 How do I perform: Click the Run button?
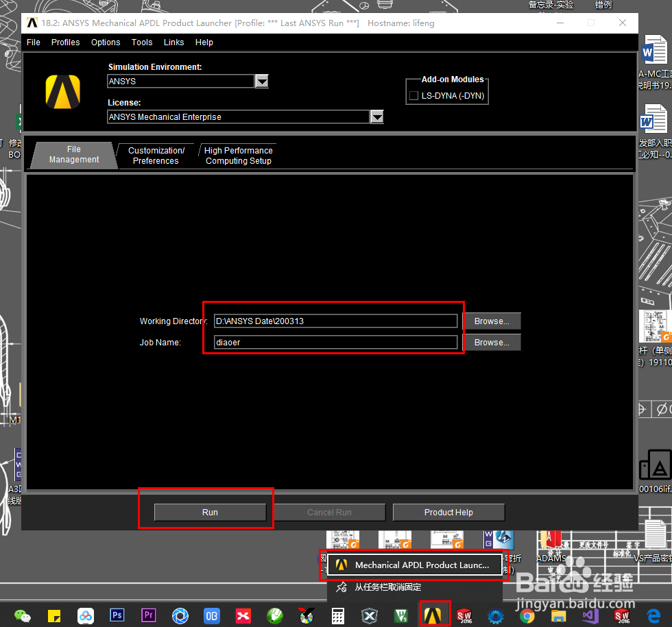coord(210,513)
